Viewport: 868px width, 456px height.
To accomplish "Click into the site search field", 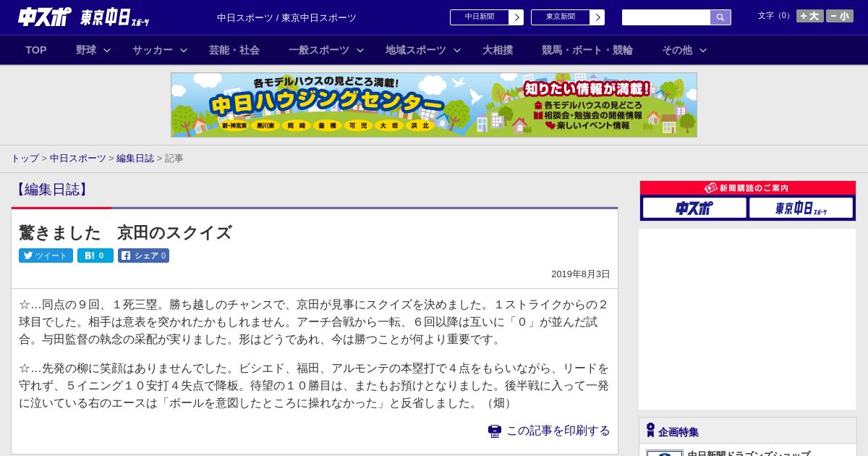I will tap(666, 17).
